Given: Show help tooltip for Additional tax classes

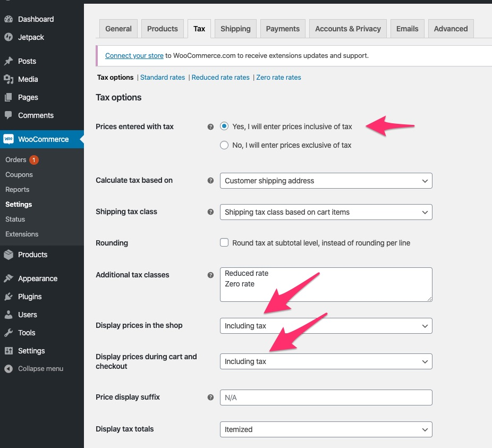Looking at the screenshot, I should pyautogui.click(x=210, y=275).
